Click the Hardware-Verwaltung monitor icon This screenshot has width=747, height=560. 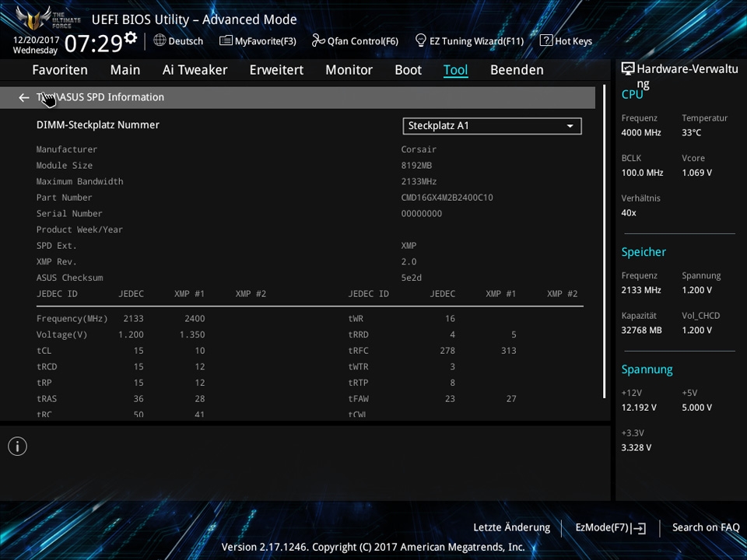point(628,69)
